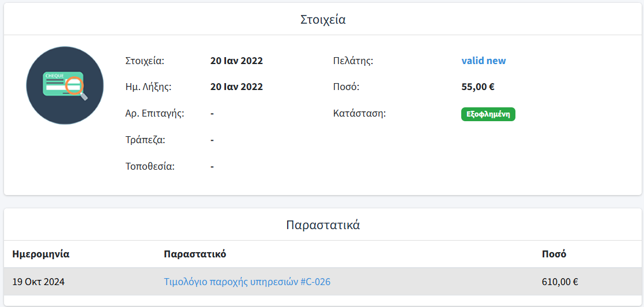Screen dimensions: 644x307
Task: Click the Ποσό label beside 55,00 €
Action: 346,87
